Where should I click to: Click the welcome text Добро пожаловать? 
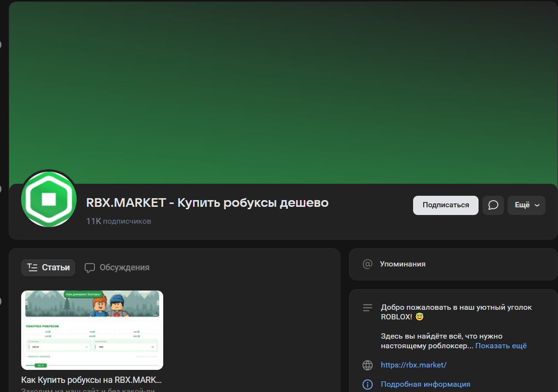456,312
